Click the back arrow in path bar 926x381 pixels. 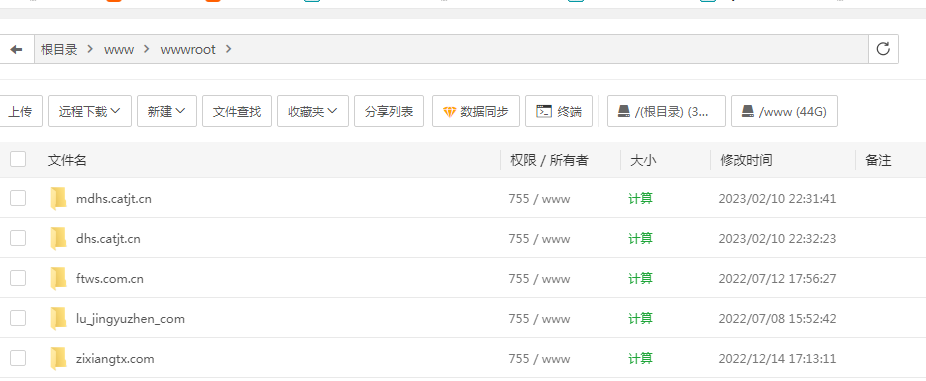pos(17,49)
